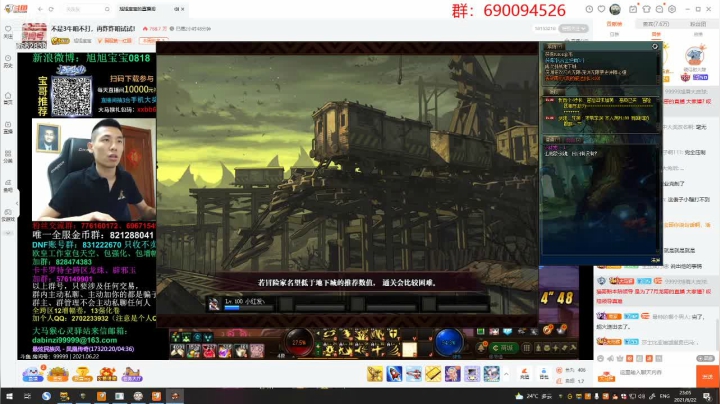
Task: Send the blue rocket gift
Action: 394,374
